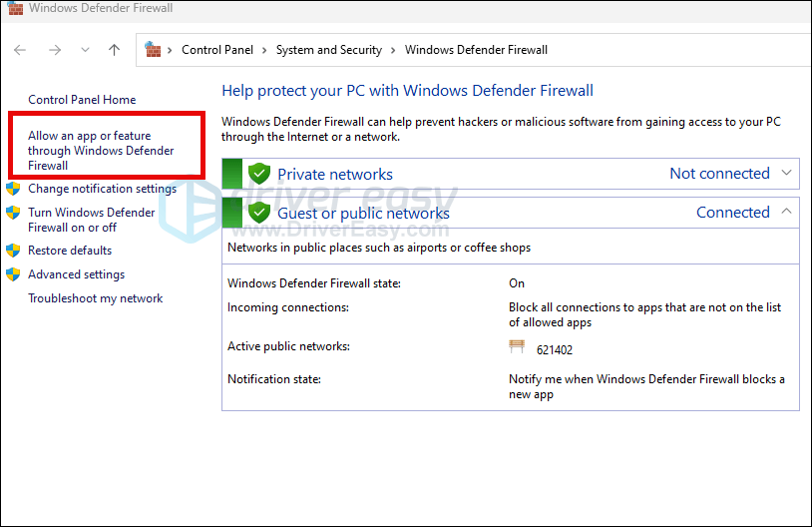Click the shield icon beside Change notification settings
Image resolution: width=812 pixels, height=527 pixels.
pyautogui.click(x=13, y=189)
